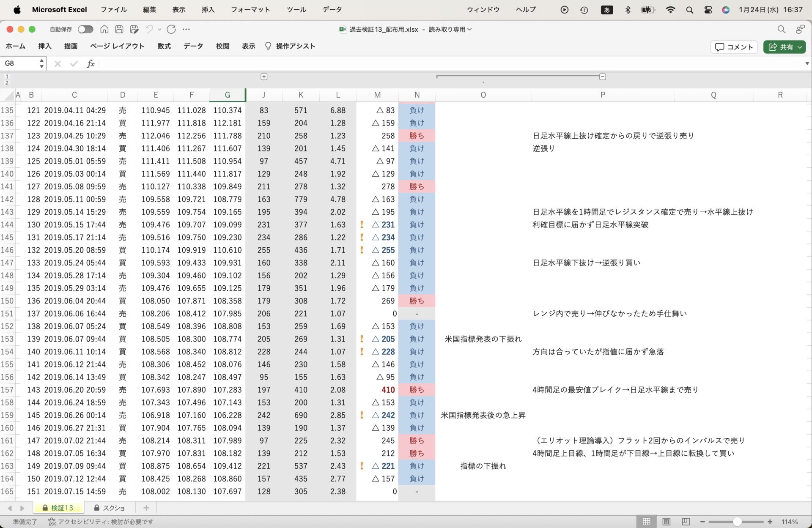Expand hidden columns with plus outline button
Viewport: 812px width, 528px height.
(x=264, y=77)
